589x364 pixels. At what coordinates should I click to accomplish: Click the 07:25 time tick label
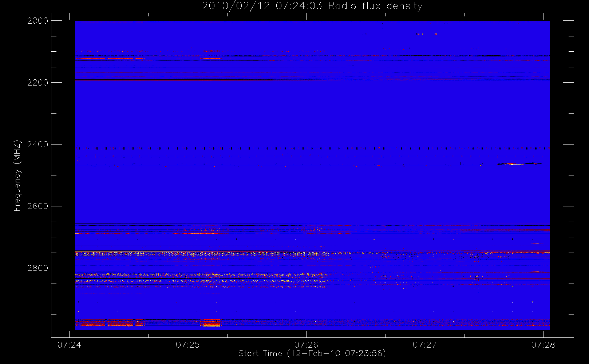(x=188, y=345)
